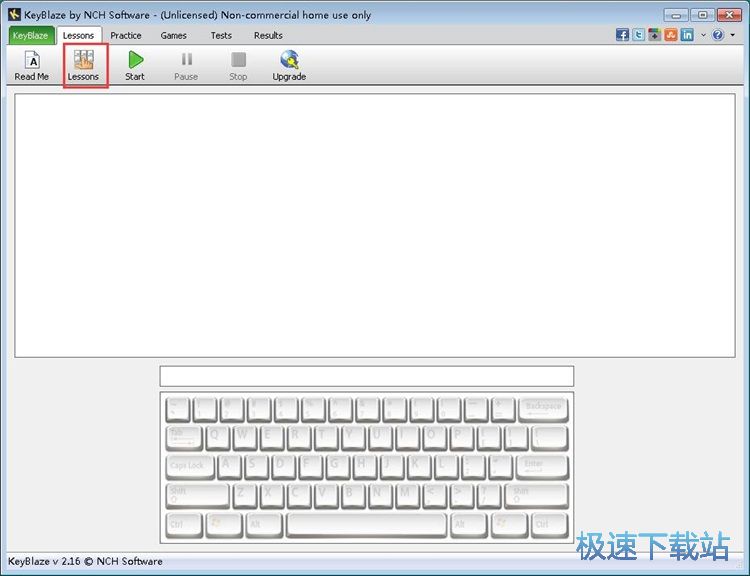This screenshot has width=750, height=576.
Task: Switch to the Games tab
Action: [174, 35]
